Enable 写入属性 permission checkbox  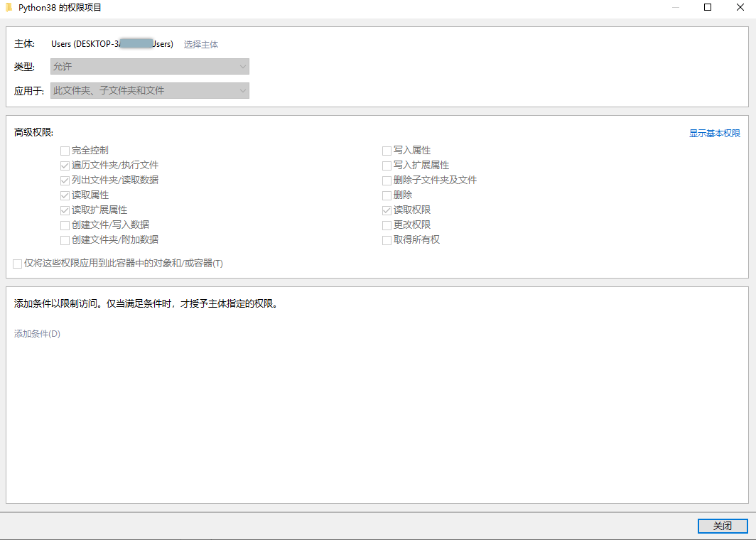click(387, 151)
